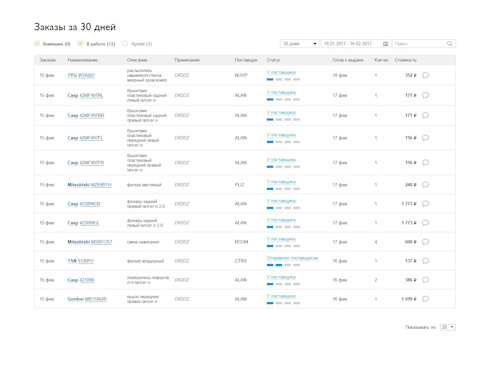
Task: Open comments for the Casp 421098 order
Action: click(x=425, y=280)
